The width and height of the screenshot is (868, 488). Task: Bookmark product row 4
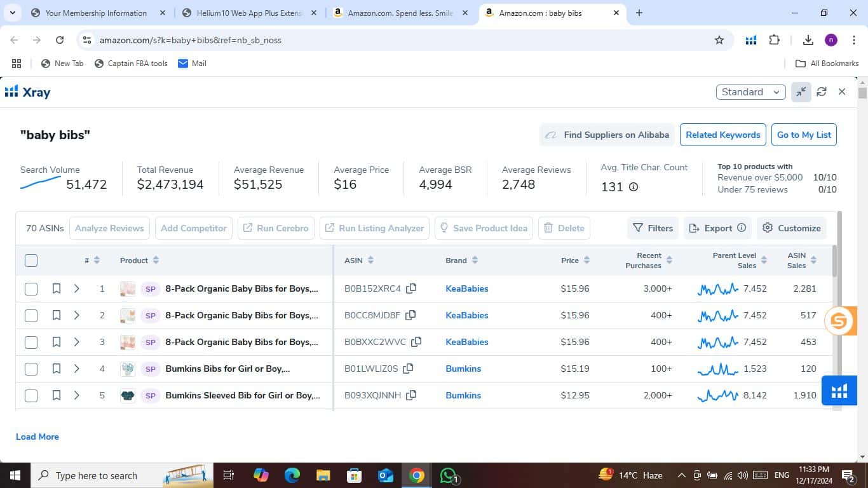coord(56,369)
